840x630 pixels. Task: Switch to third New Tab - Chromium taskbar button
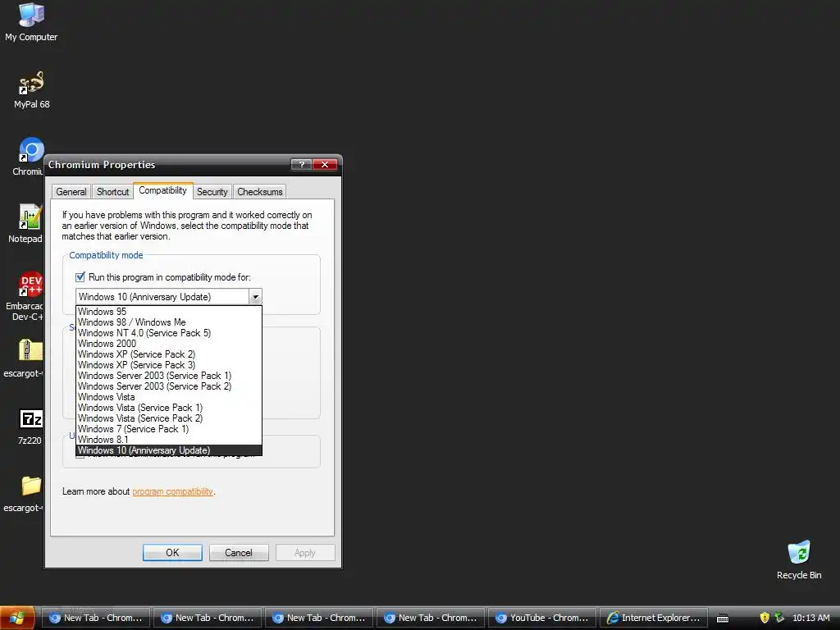click(x=319, y=618)
